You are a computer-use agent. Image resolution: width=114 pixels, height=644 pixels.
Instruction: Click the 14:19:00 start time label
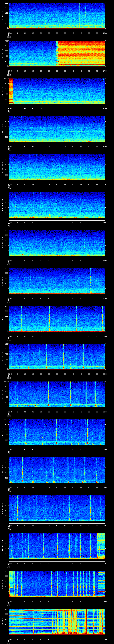pos(9,185)
